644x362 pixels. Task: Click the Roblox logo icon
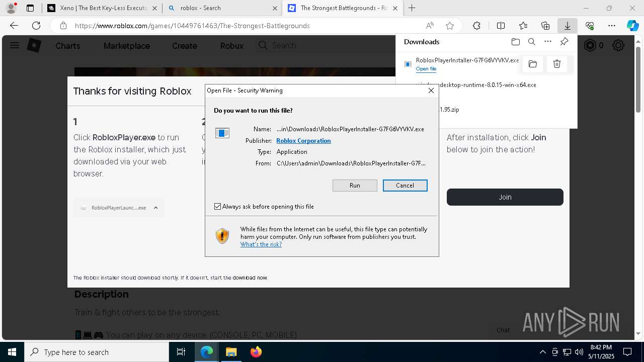tap(34, 45)
